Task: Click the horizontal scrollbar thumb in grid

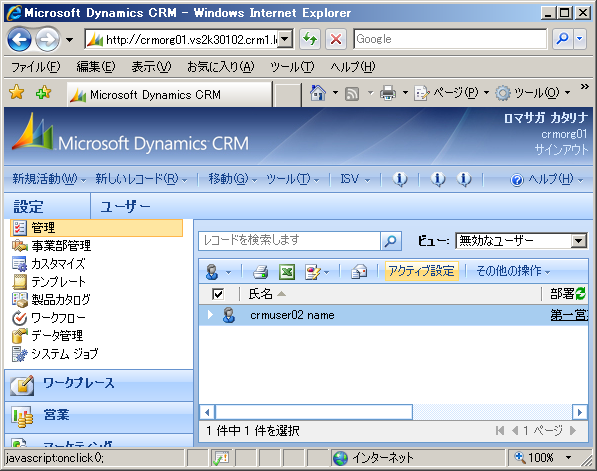Action: (x=314, y=412)
